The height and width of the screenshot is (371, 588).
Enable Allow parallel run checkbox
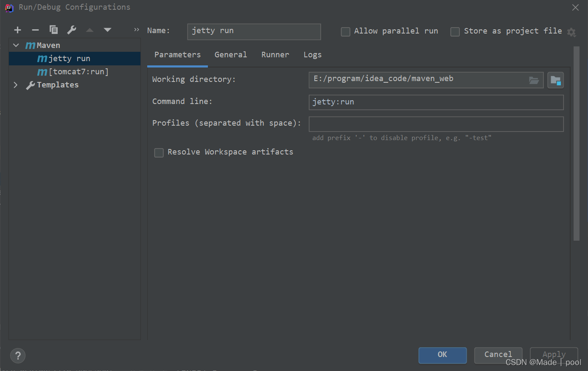(x=346, y=32)
